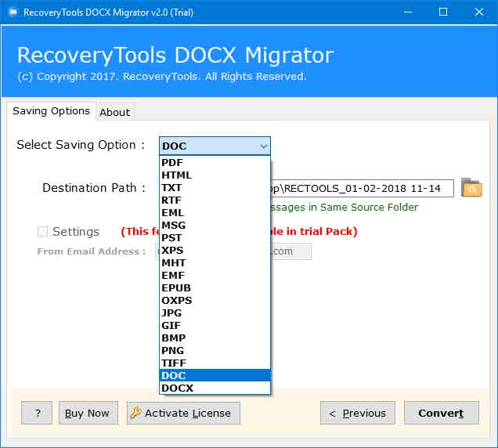Screen dimensions: 498x448
Task: Click the RecoveryTools app icon in title bar
Action: coord(13,13)
